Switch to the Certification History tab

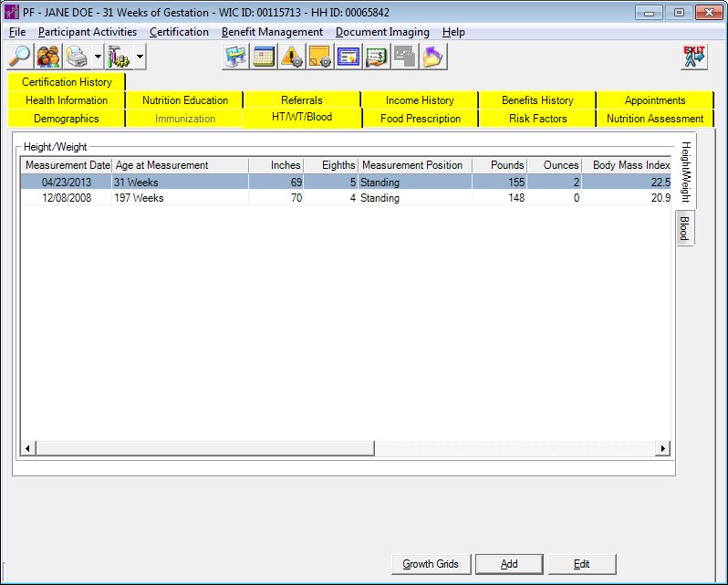point(67,82)
